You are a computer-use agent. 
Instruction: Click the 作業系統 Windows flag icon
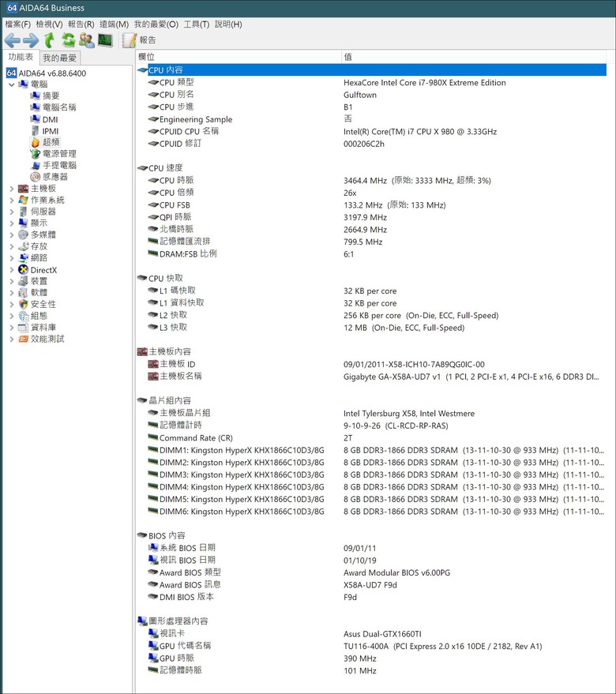pos(23,200)
